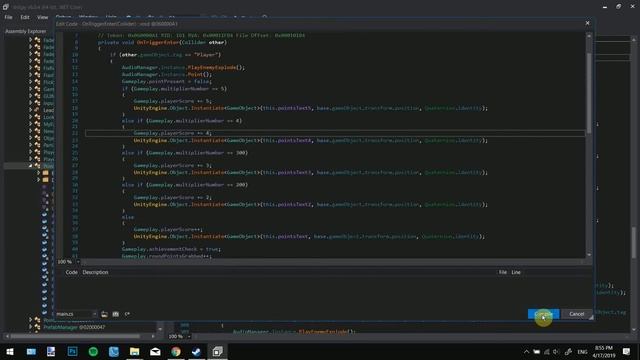640x360 pixels.
Task: Open Chrome from the taskbar
Action: (176, 351)
